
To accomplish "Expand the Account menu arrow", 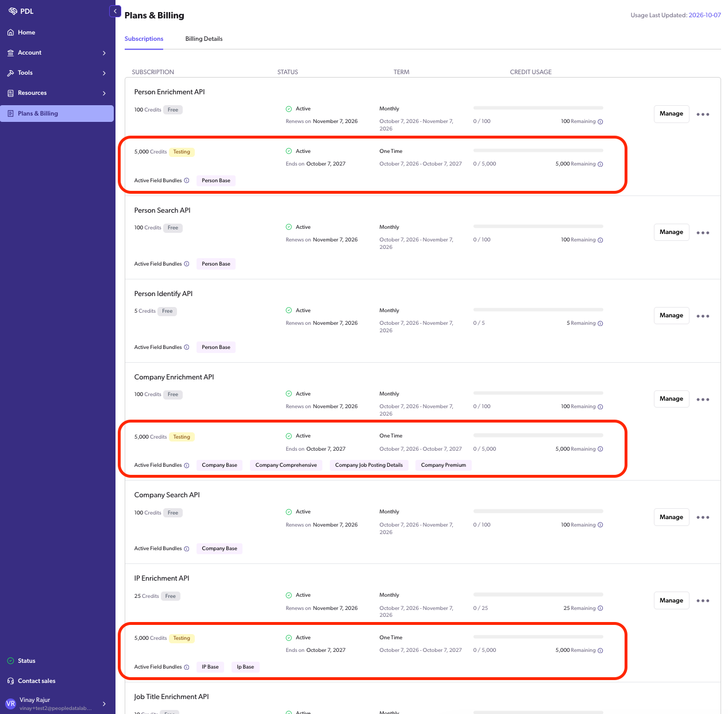I will click(x=104, y=53).
